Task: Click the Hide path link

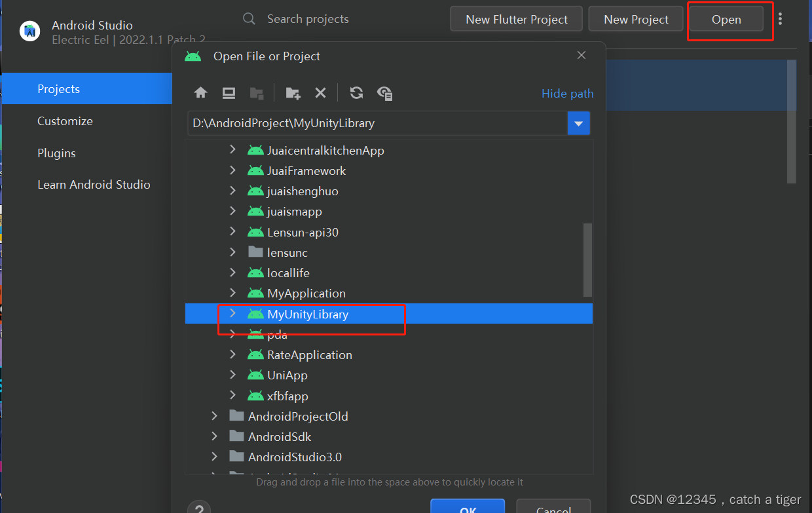Action: (567, 94)
